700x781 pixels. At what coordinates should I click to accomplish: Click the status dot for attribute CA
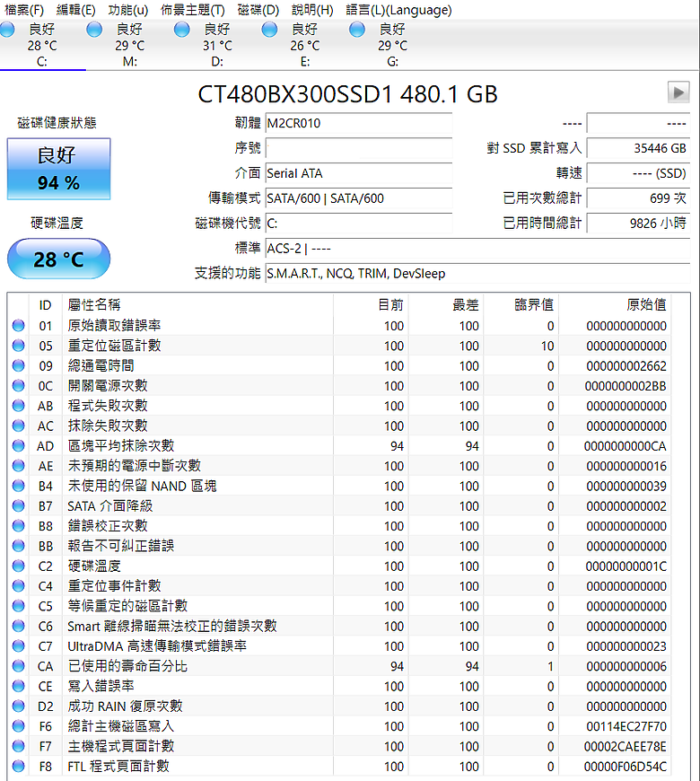(x=19, y=666)
